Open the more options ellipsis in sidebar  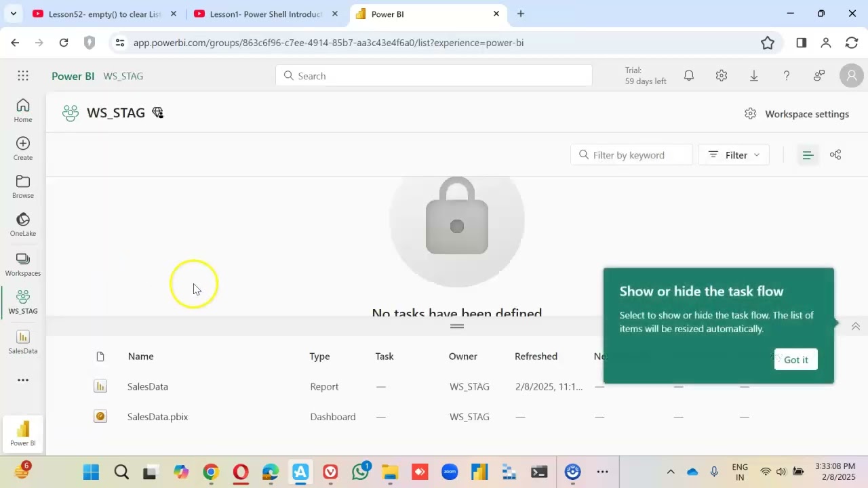[x=23, y=380]
